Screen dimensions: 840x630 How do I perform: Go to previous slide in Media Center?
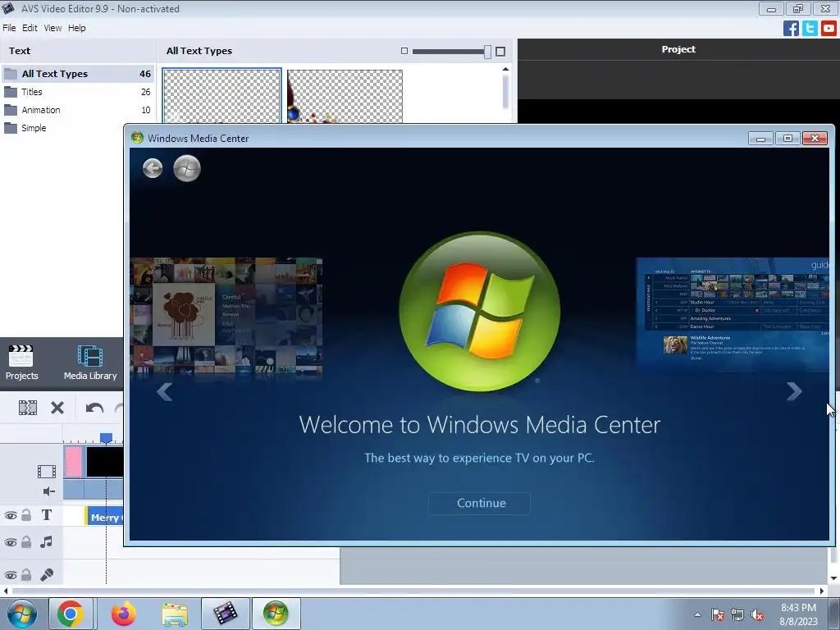pyautogui.click(x=164, y=391)
